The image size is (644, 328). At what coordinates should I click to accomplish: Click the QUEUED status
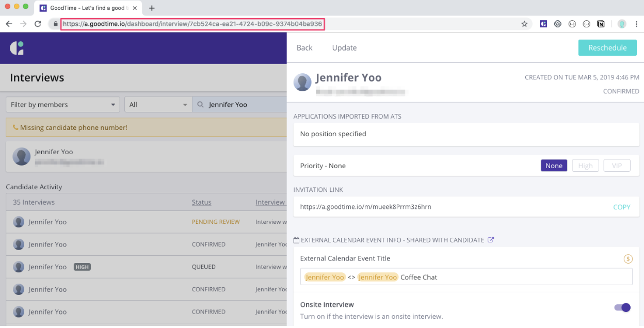pyautogui.click(x=204, y=267)
